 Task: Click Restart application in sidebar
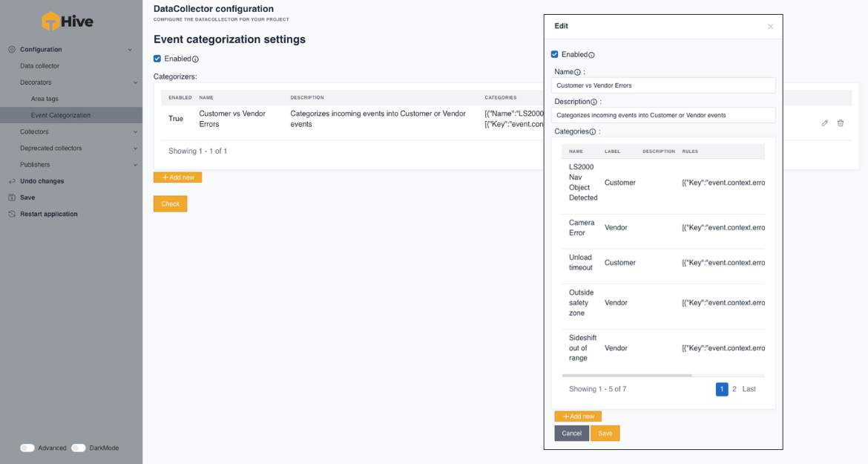(x=48, y=214)
